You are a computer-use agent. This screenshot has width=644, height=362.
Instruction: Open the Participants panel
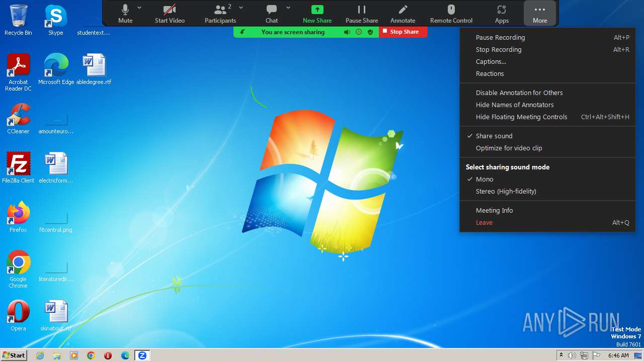[x=220, y=14]
